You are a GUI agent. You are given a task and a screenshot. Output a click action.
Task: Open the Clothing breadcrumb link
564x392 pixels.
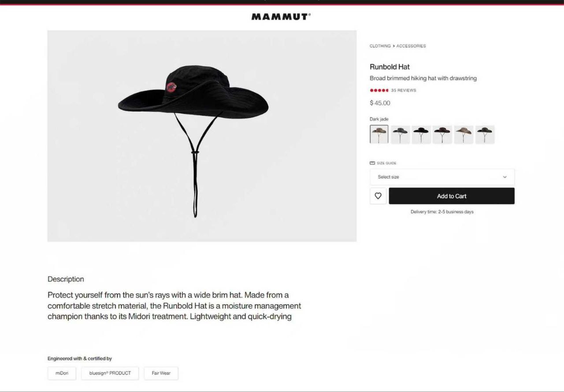coord(380,46)
